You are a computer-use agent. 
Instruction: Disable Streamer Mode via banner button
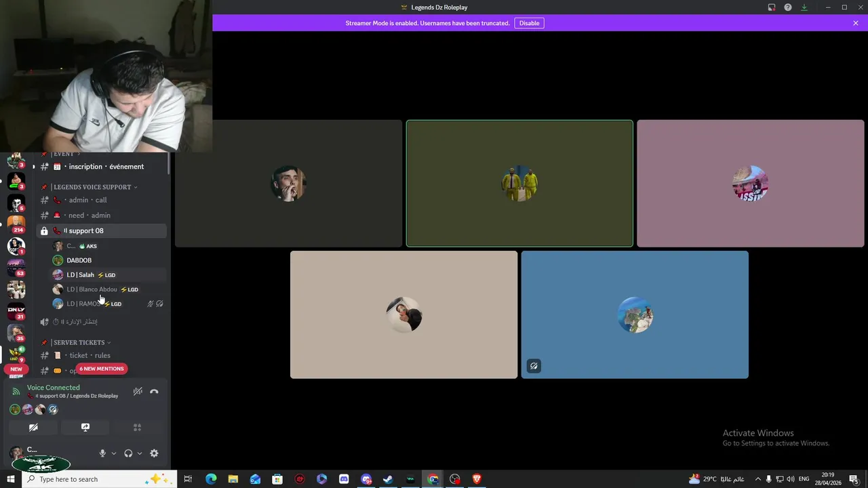click(530, 23)
